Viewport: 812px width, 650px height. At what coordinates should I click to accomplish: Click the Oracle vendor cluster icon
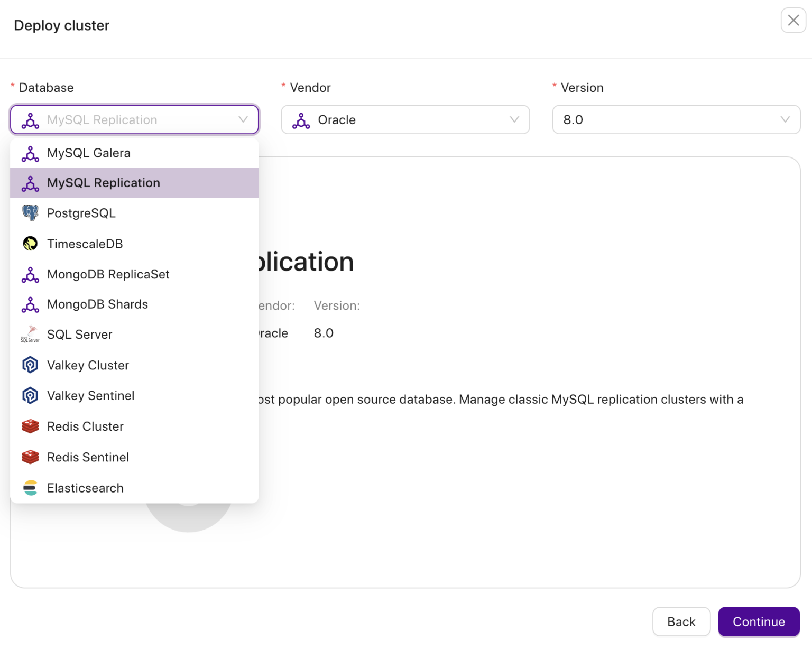point(301,120)
